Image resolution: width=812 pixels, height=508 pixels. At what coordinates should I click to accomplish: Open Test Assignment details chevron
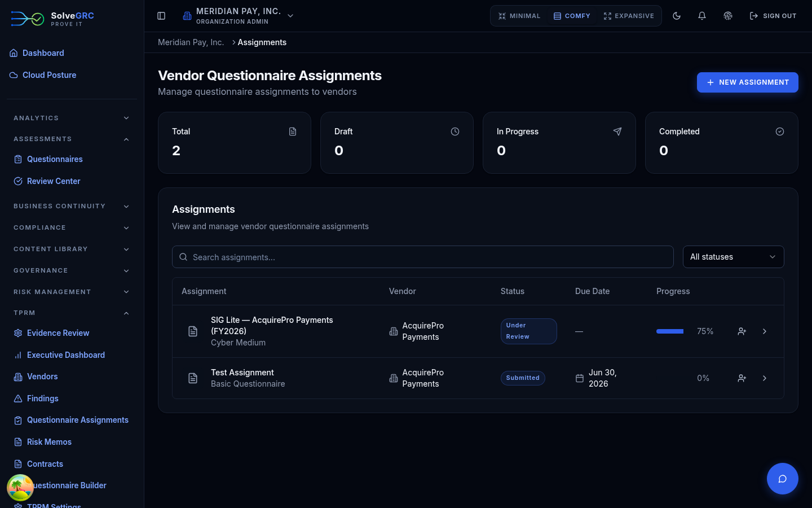tap(765, 378)
